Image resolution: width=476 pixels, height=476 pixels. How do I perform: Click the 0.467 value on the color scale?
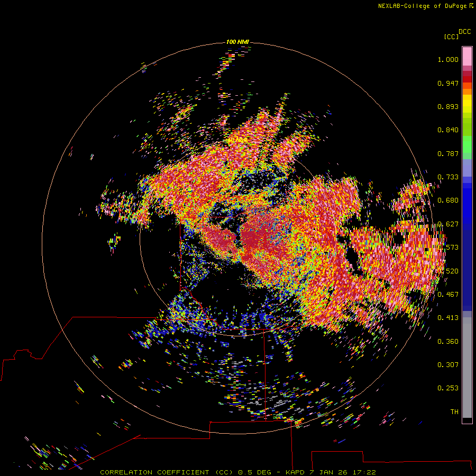point(448,295)
